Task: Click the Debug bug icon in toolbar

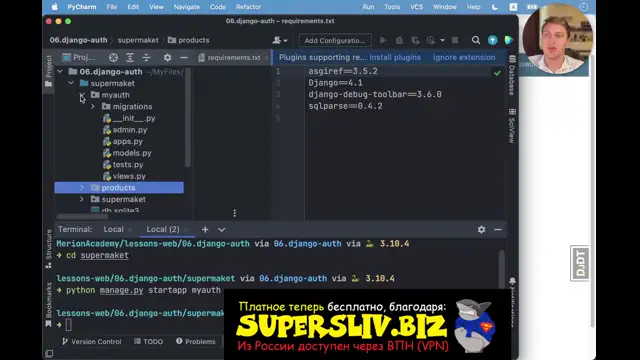Action: [399, 40]
